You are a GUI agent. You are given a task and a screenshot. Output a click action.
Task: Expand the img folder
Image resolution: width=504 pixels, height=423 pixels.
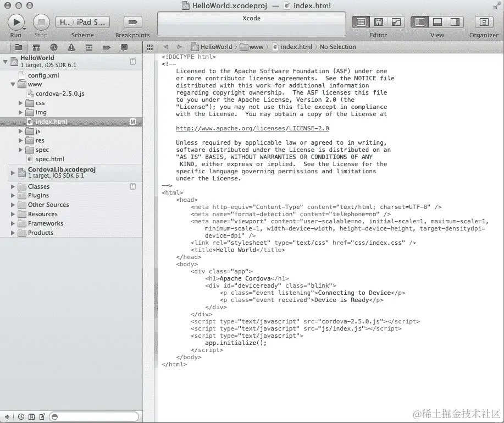[20, 113]
